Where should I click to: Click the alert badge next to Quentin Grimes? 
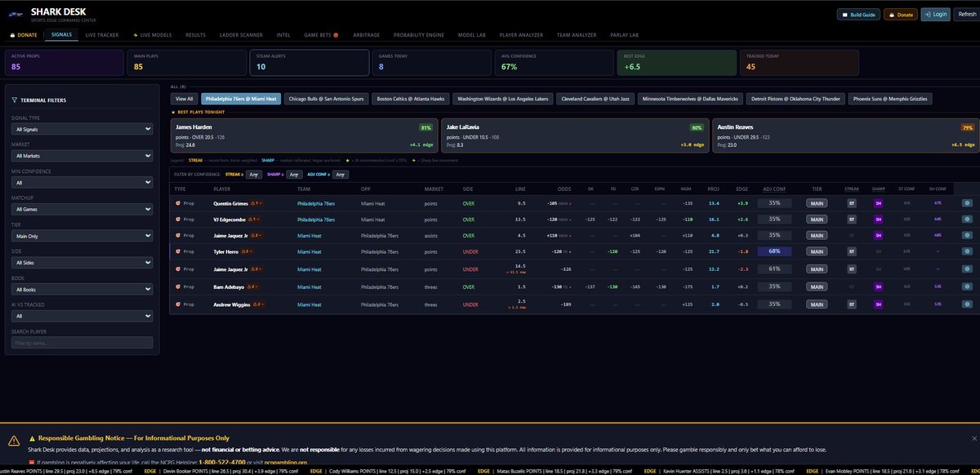click(257, 202)
